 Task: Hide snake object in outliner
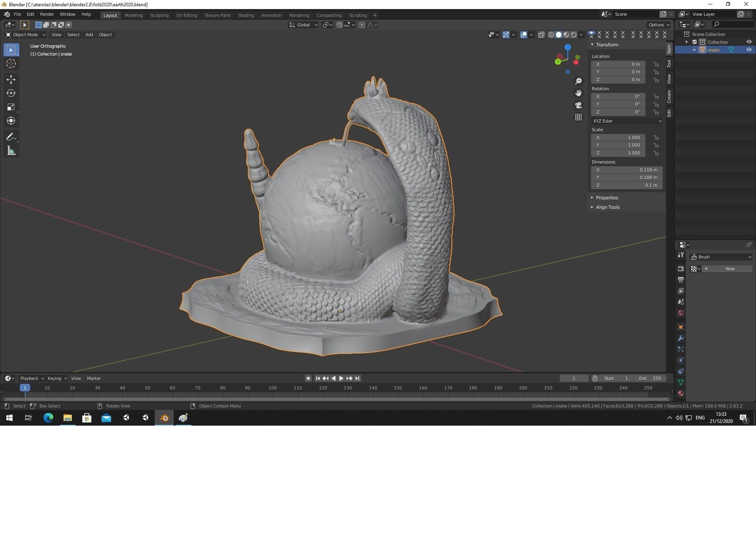(749, 50)
